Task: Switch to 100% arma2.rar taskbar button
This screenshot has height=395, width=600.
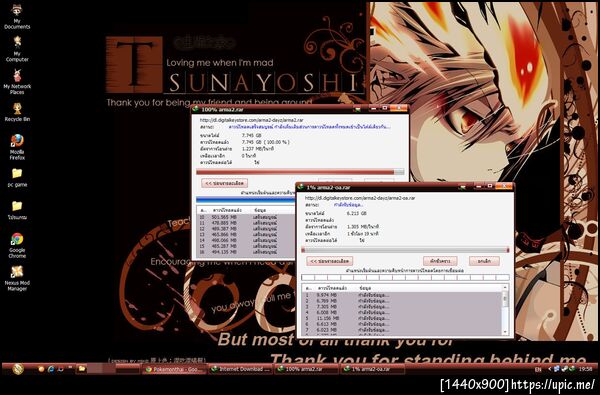Action: 307,369
